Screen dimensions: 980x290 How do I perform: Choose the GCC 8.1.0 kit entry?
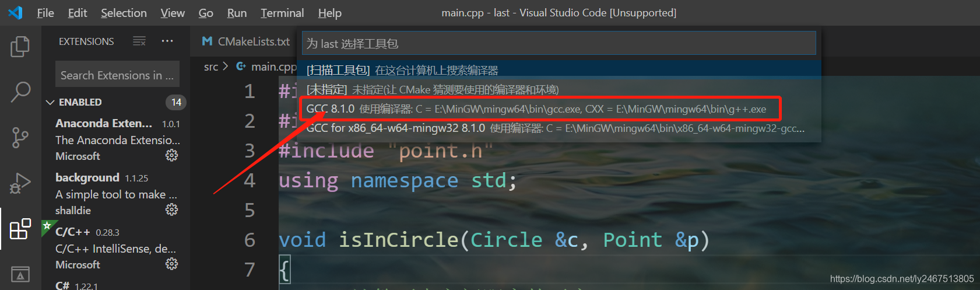(559, 109)
